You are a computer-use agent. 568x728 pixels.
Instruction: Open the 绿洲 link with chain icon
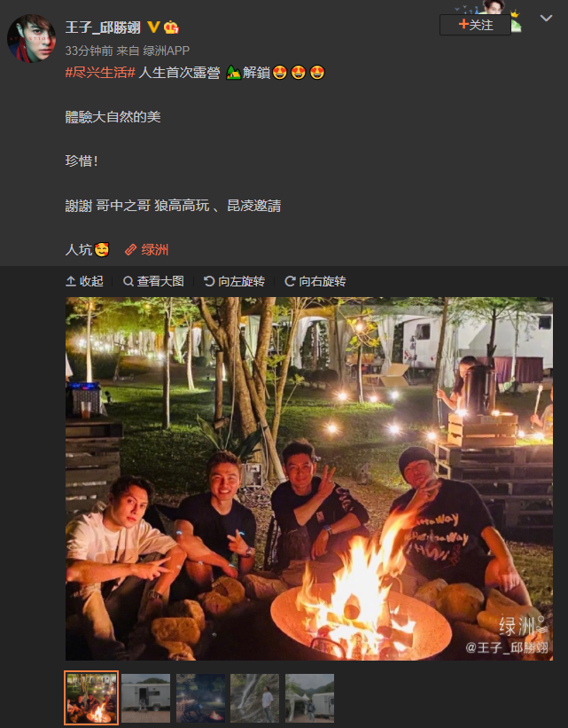coord(146,250)
